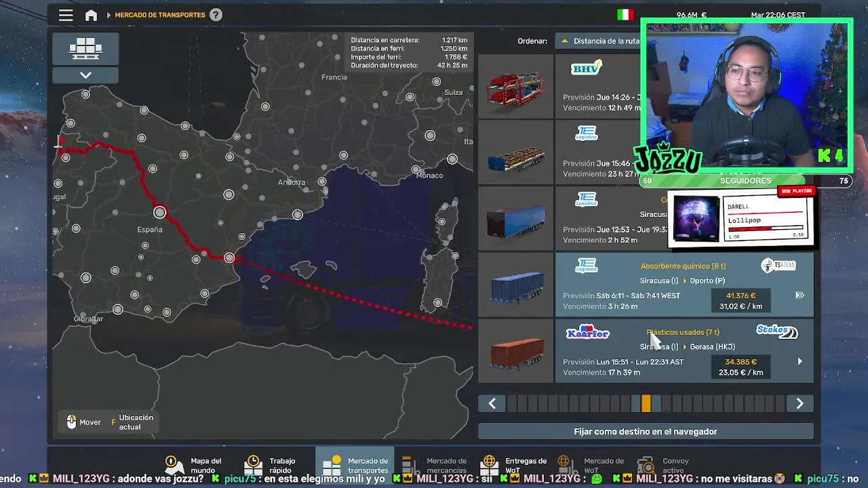
Task: Click the BHV company logo
Action: point(587,68)
